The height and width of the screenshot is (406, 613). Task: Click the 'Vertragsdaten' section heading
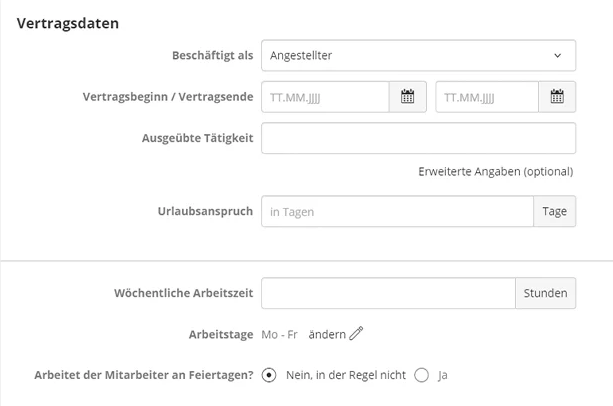(67, 23)
